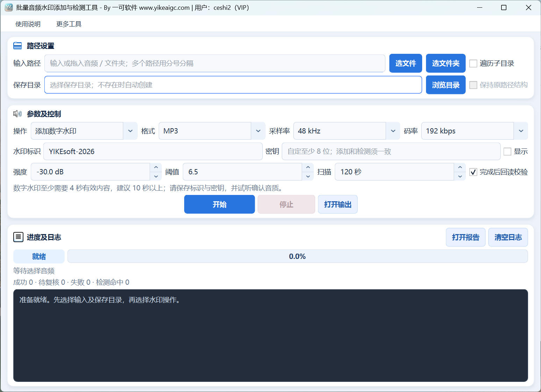Open the 使用说明 menu
Image resolution: width=541 pixels, height=392 pixels.
tap(28, 24)
